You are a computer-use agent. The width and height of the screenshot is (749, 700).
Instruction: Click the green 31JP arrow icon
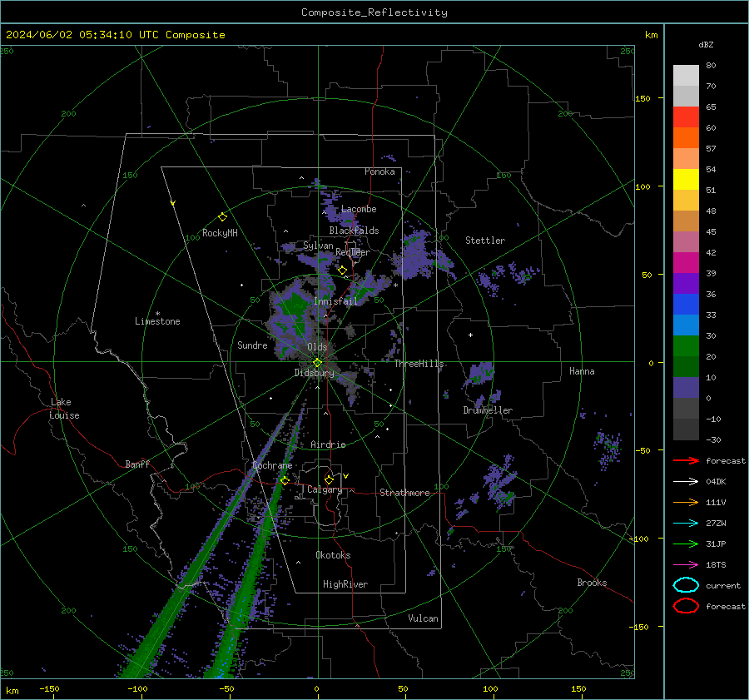[686, 544]
